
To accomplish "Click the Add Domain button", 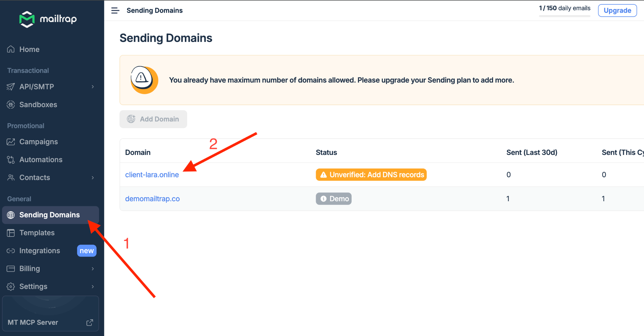I will pos(153,119).
